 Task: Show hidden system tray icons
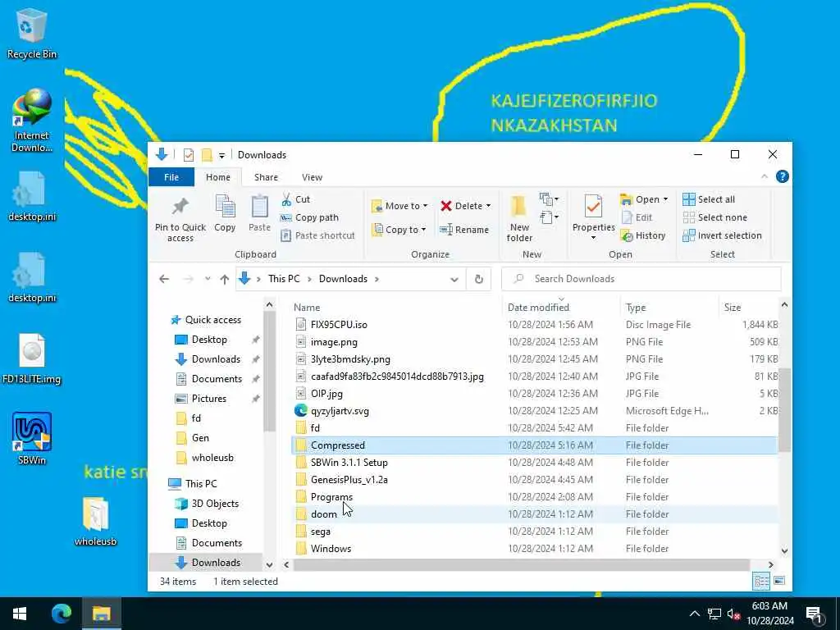694,614
